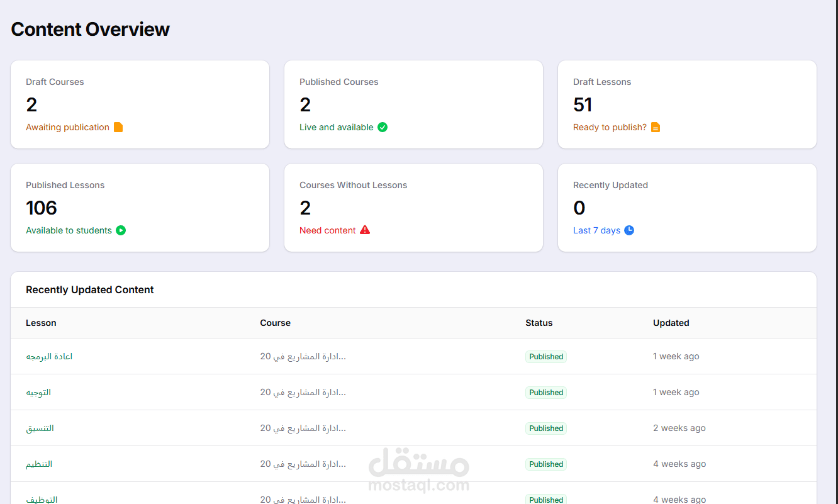Open the blue Last 7 days link
The image size is (838, 504).
tap(596, 230)
